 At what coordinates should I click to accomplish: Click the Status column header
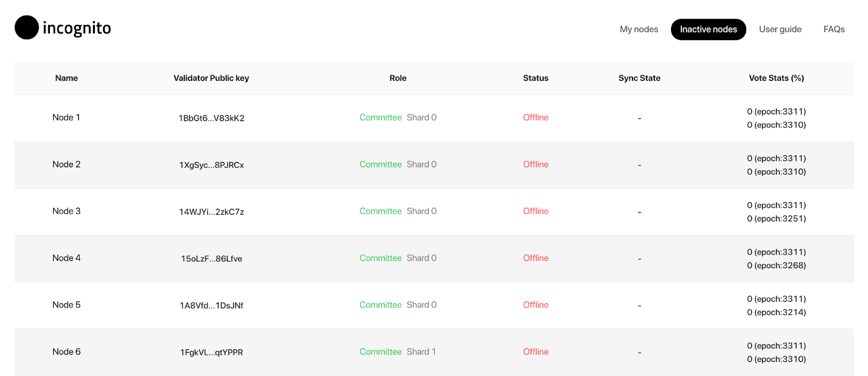[535, 78]
